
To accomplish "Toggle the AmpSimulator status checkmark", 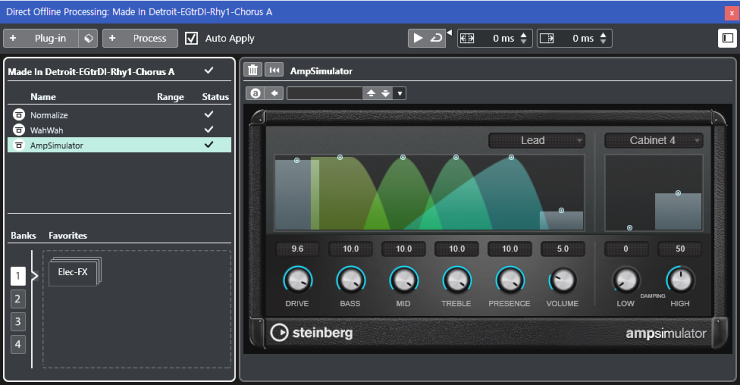I will pos(209,144).
